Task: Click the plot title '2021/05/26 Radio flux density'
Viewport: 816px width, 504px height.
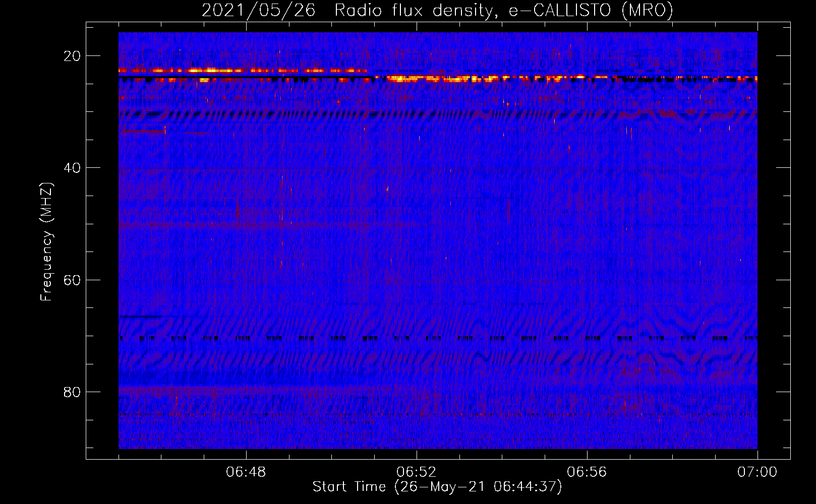Action: (437, 10)
